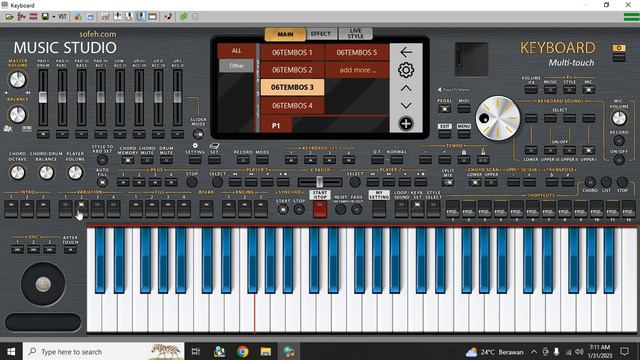Click the music note icon in toolbar
This screenshot has height=360, width=640.
pyautogui.click(x=168, y=17)
